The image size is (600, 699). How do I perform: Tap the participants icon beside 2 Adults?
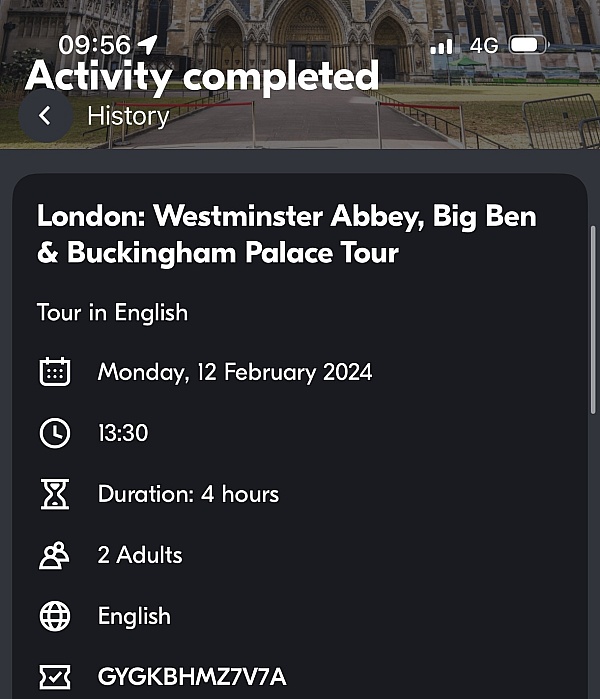click(54, 555)
